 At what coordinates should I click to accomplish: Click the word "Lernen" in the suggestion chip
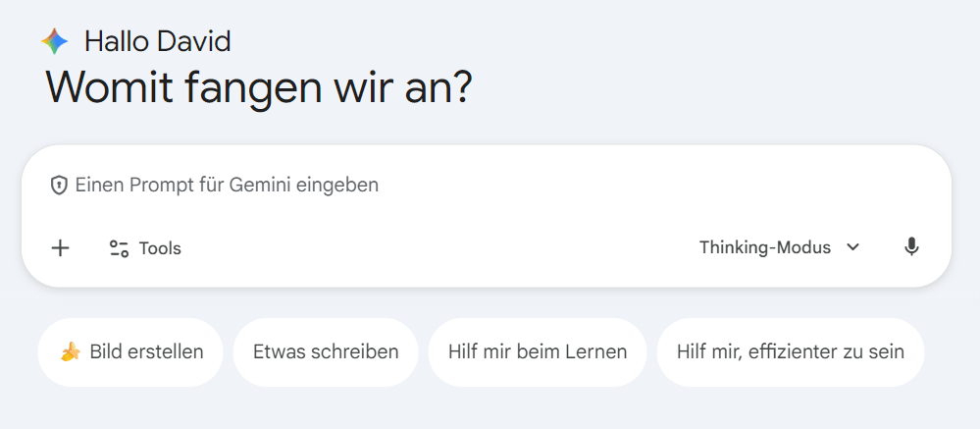594,351
